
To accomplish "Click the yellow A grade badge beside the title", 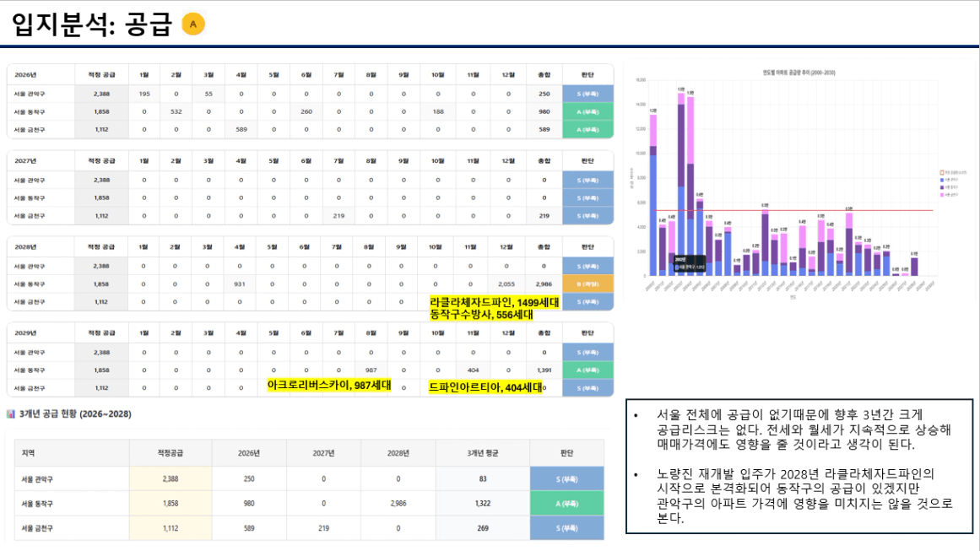I will 193,24.
